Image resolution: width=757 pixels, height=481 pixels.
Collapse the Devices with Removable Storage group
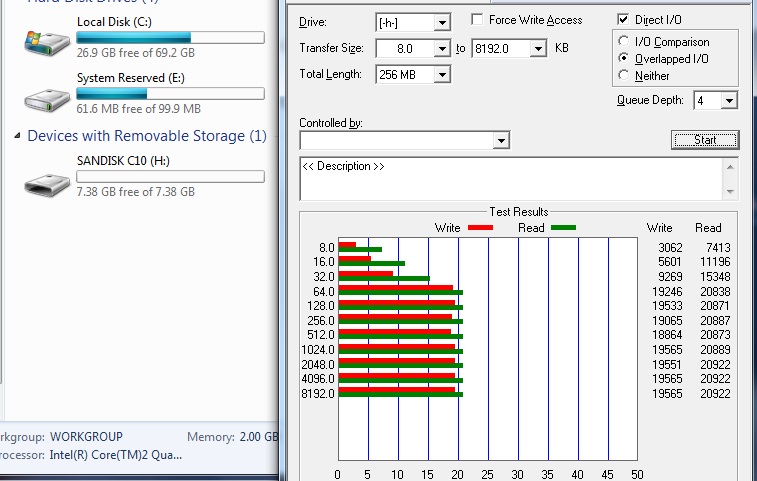pos(17,136)
